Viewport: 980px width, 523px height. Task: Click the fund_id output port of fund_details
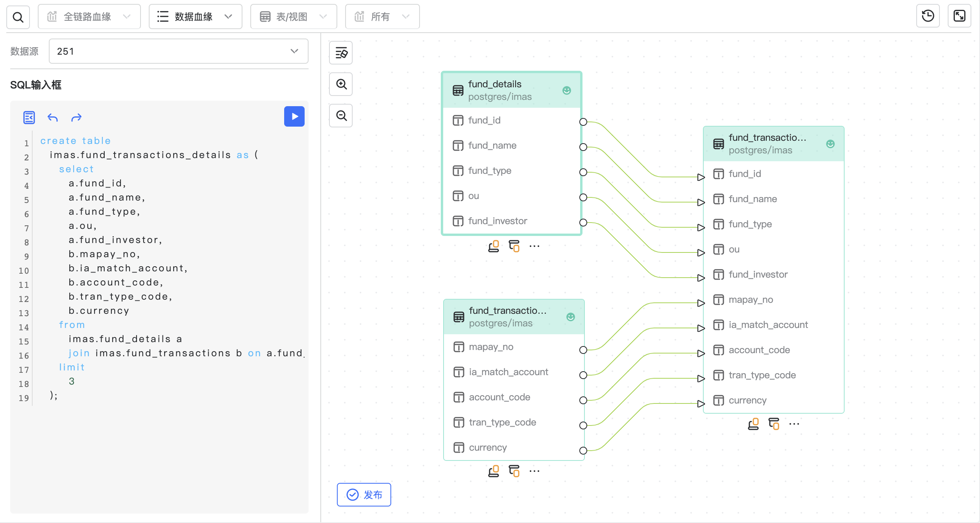583,122
